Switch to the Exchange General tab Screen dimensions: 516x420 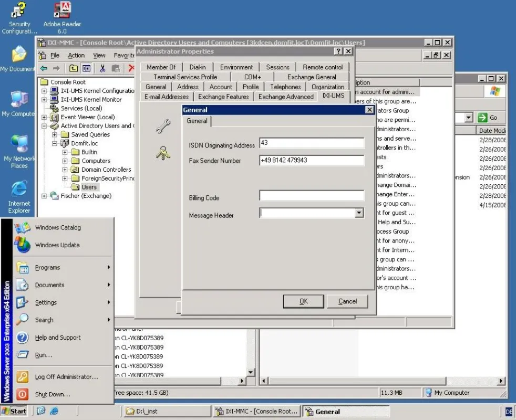[312, 77]
